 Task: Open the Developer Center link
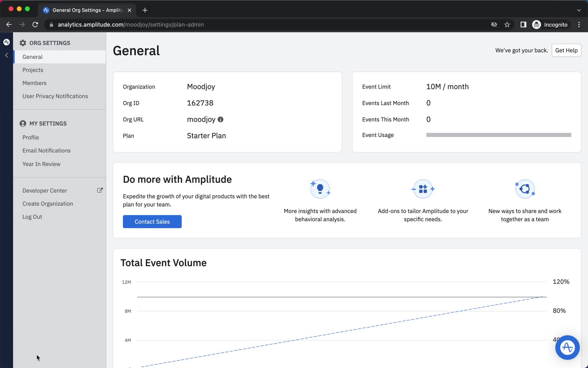[45, 190]
